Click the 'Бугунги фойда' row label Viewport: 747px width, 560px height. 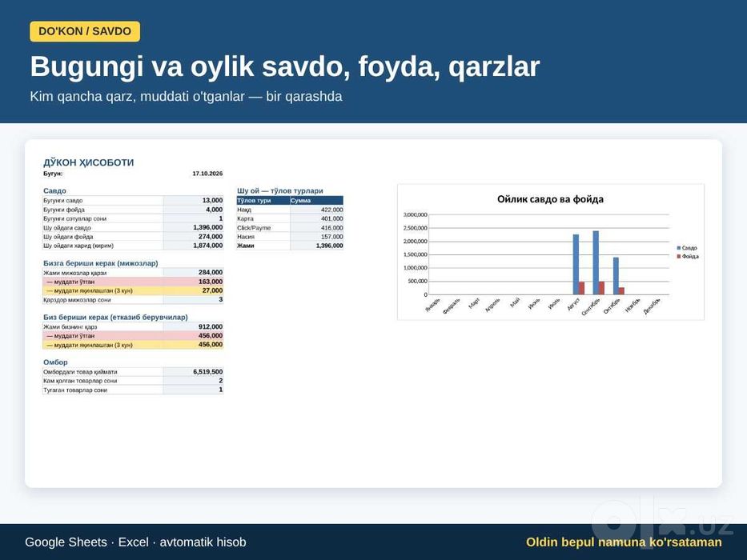pos(64,210)
